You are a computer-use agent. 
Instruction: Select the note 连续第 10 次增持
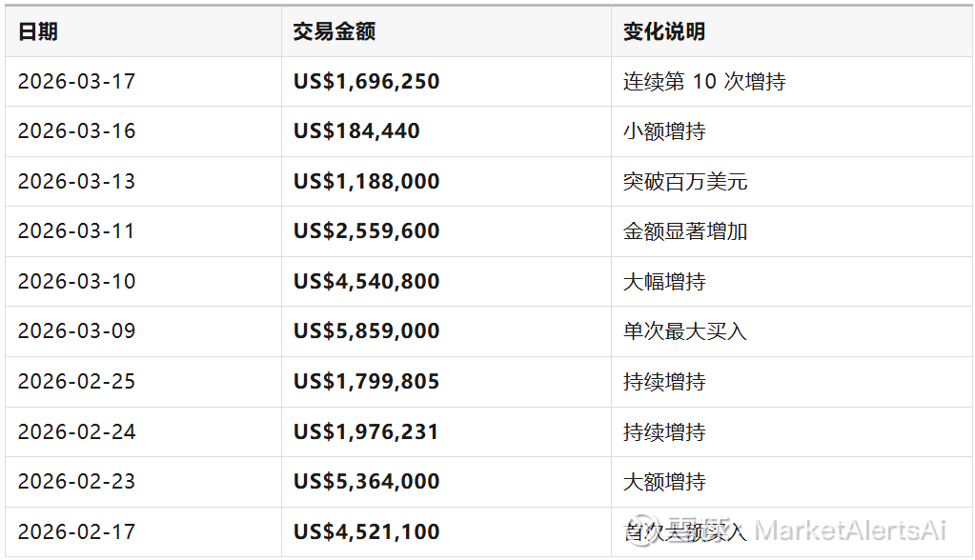pyautogui.click(x=704, y=82)
